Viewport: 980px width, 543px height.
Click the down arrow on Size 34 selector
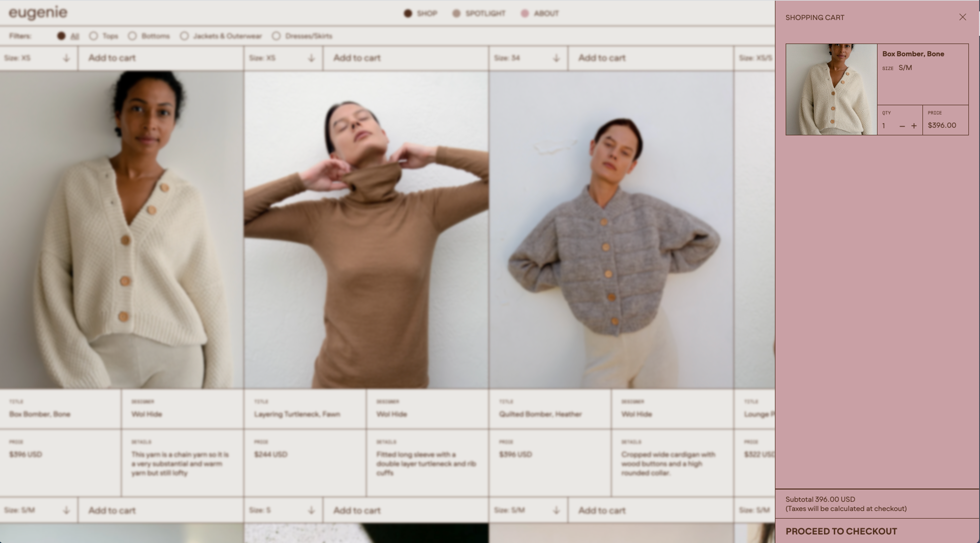[556, 58]
